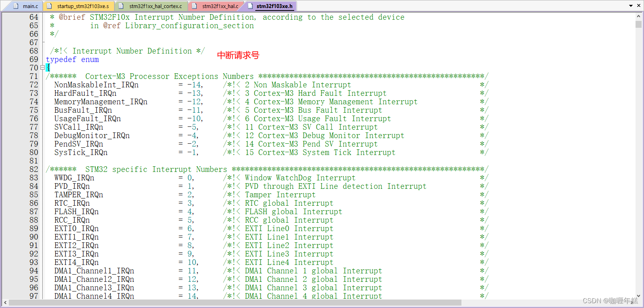Click 'Tamper Interrupt' comment
Viewport: 644px width, 308px height.
coord(280,195)
